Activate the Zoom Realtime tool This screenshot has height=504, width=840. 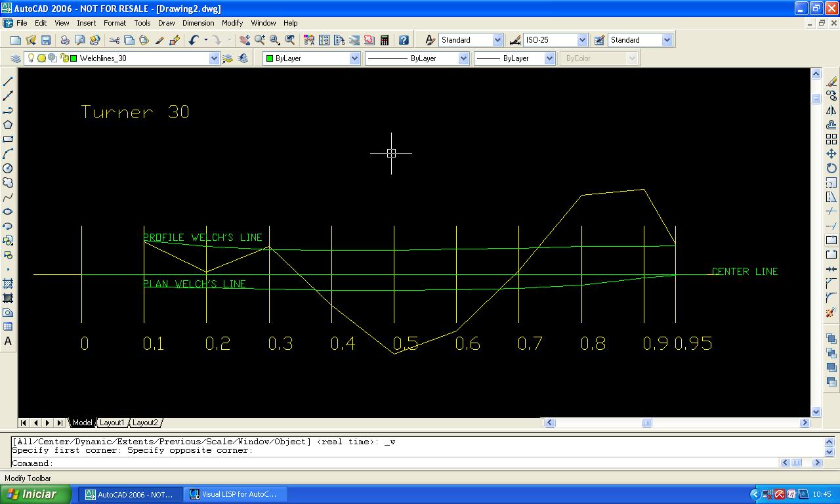(x=260, y=40)
